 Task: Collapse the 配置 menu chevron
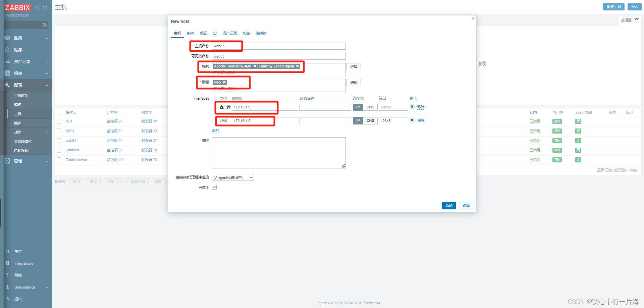pos(47,85)
